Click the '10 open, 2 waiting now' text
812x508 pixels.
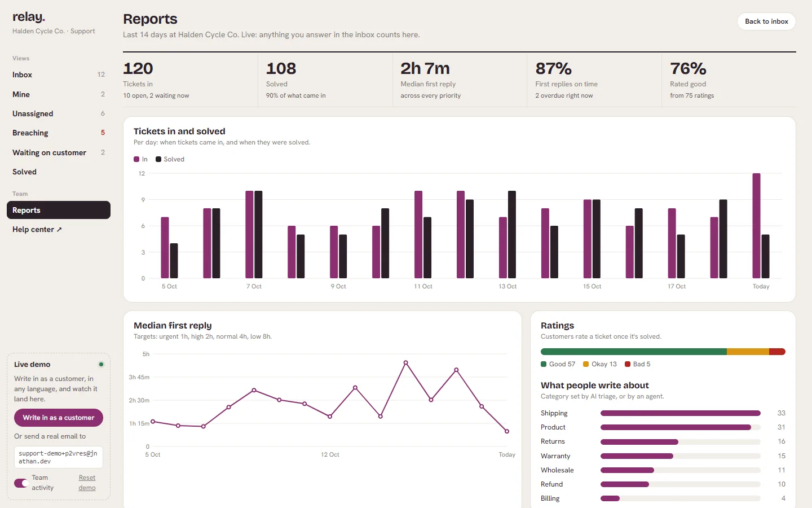coord(156,95)
